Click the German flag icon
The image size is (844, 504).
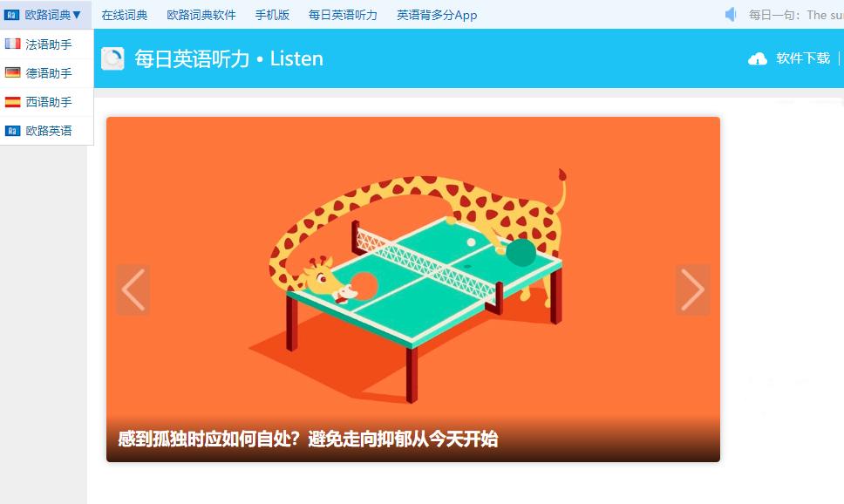[x=13, y=72]
